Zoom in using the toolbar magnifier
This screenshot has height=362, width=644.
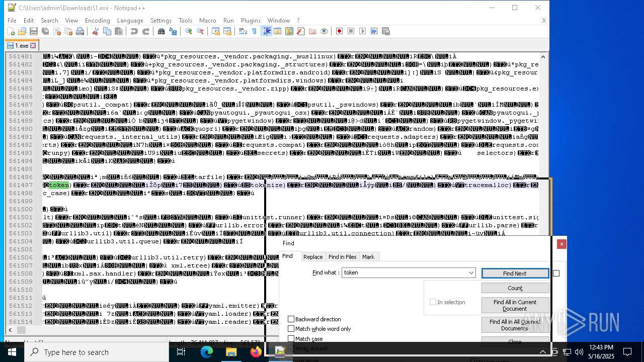[x=188, y=31]
